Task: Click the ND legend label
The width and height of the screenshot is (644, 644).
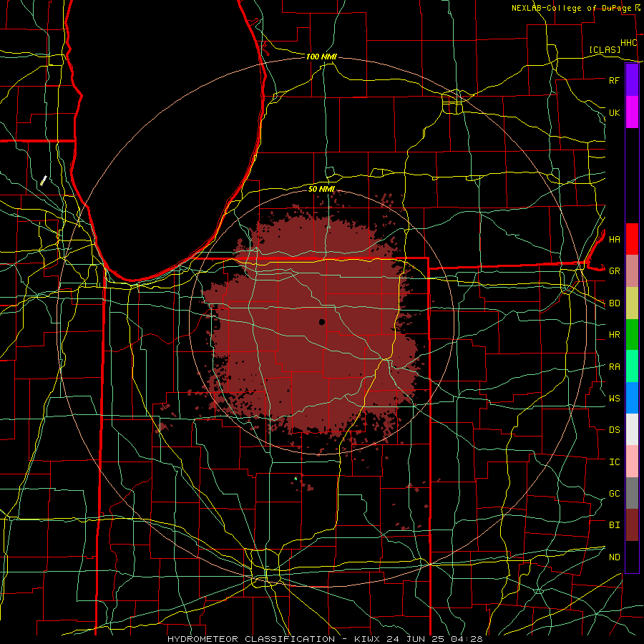Action: pyautogui.click(x=614, y=557)
